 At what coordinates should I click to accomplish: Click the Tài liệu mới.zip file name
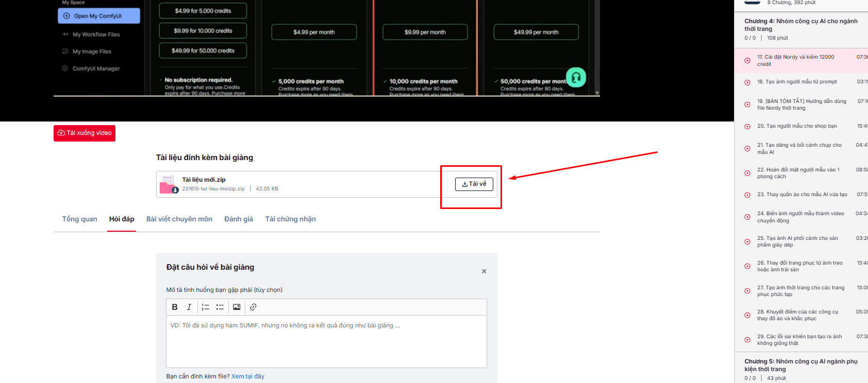(x=204, y=180)
